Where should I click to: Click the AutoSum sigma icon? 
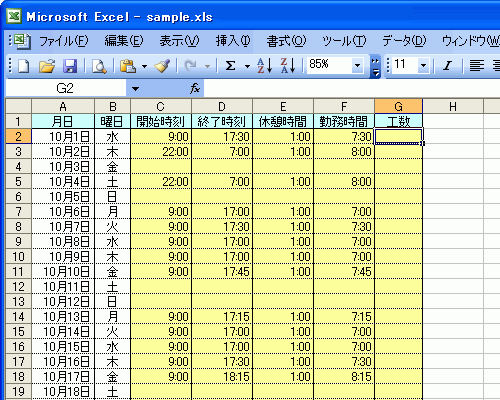coord(230,66)
